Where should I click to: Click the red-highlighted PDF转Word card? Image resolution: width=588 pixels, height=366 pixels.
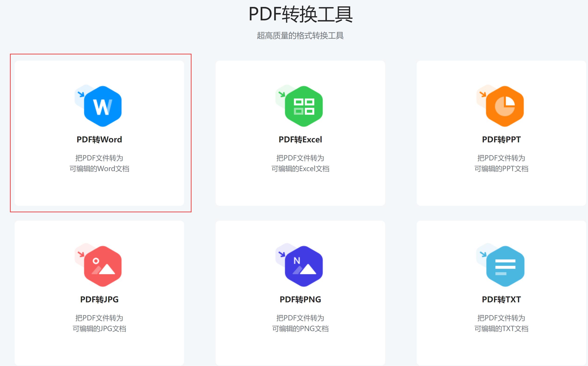tap(101, 133)
